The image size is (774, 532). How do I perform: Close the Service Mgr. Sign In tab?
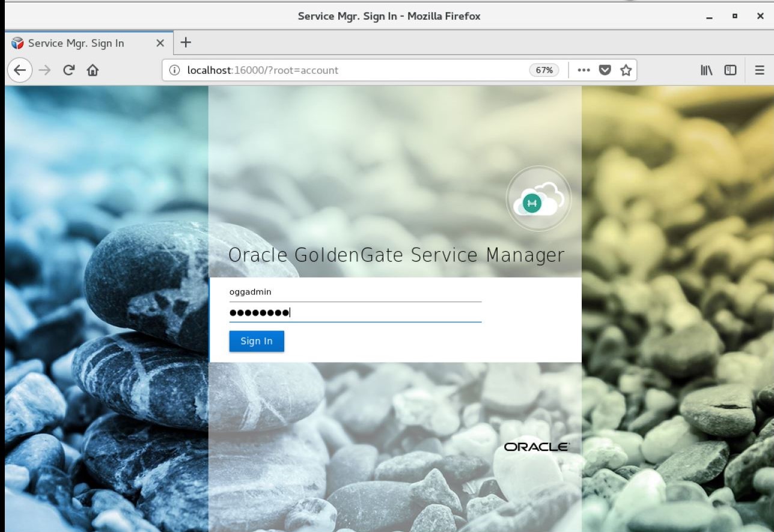click(160, 43)
